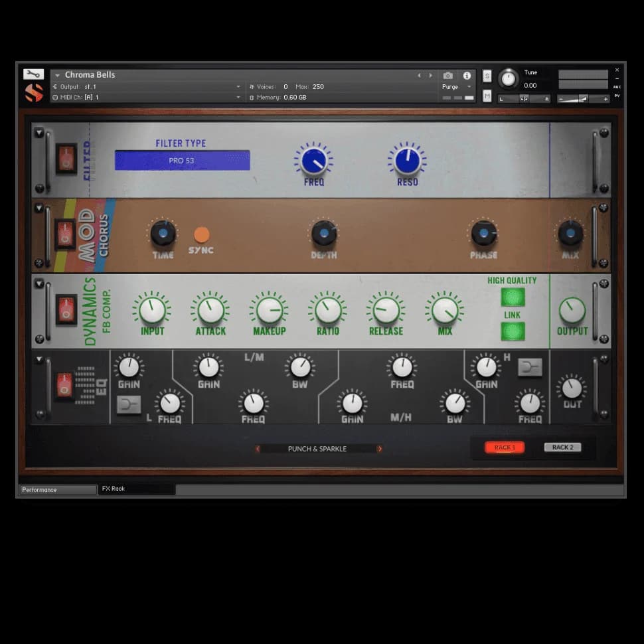The height and width of the screenshot is (644, 644).
Task: Toggle the Filter module power switch
Action: [66, 159]
